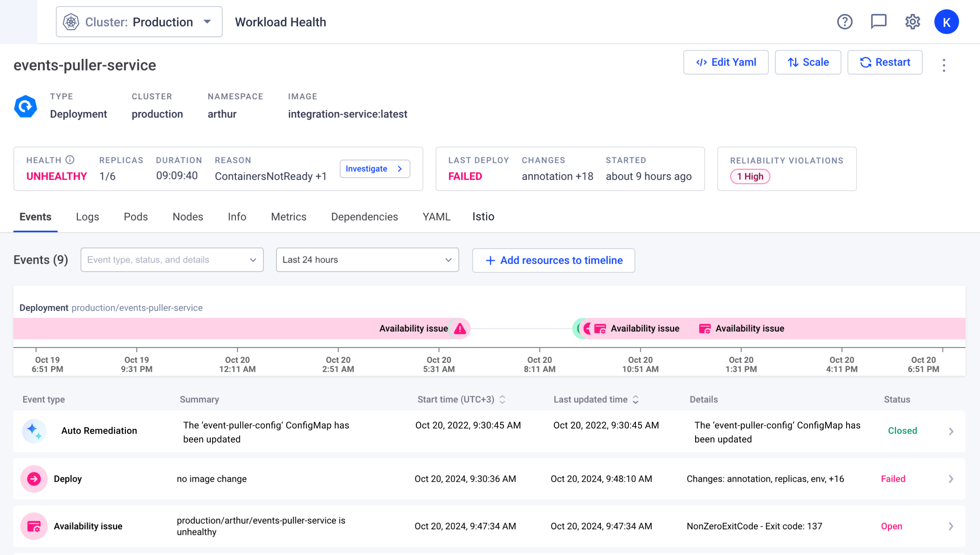Click the Deploy event arrow icon
This screenshot has width=980, height=555.
pos(34,479)
